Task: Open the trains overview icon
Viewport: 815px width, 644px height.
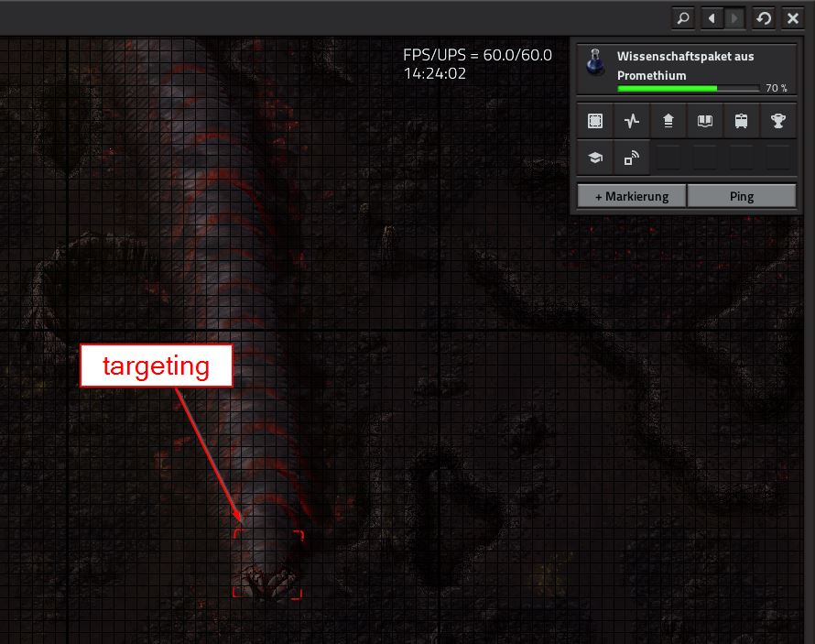Action: 742,120
